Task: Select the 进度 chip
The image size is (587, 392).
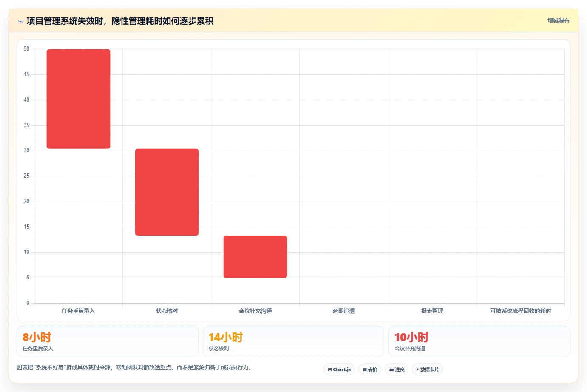Action: pos(397,369)
